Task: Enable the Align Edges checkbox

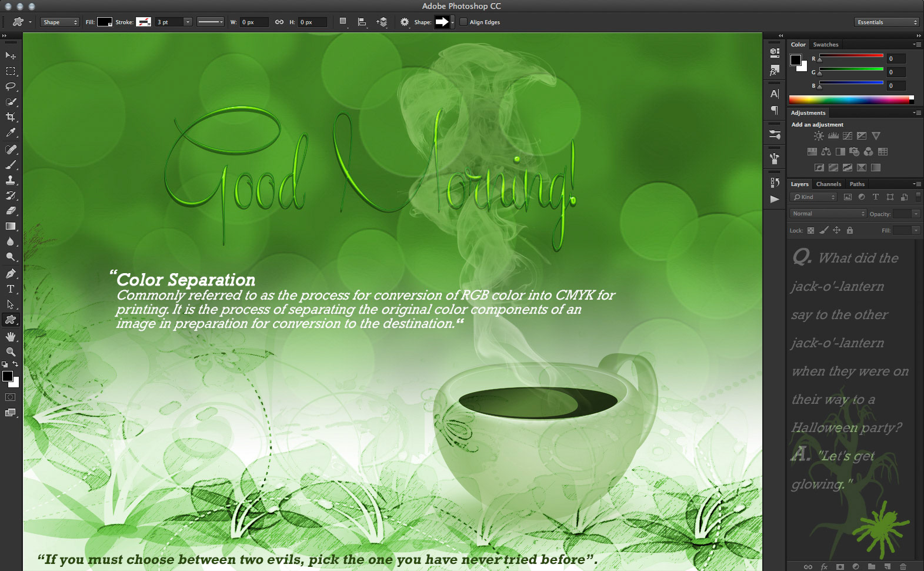Action: click(x=463, y=22)
